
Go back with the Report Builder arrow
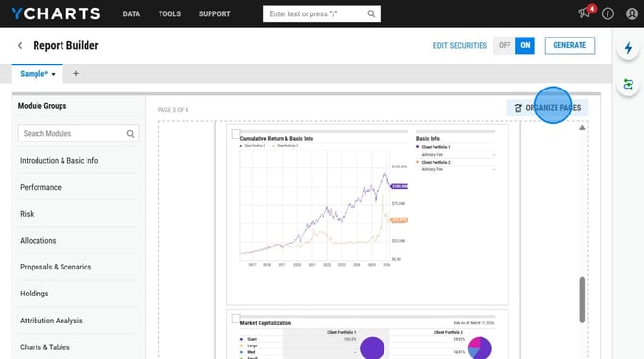pyautogui.click(x=20, y=45)
